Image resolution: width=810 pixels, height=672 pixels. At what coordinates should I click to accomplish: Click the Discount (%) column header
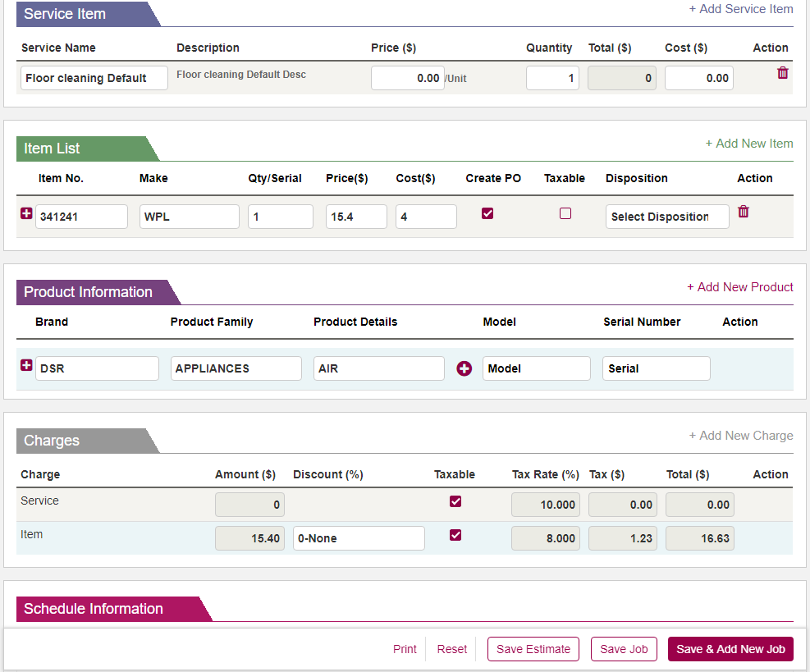(x=328, y=475)
